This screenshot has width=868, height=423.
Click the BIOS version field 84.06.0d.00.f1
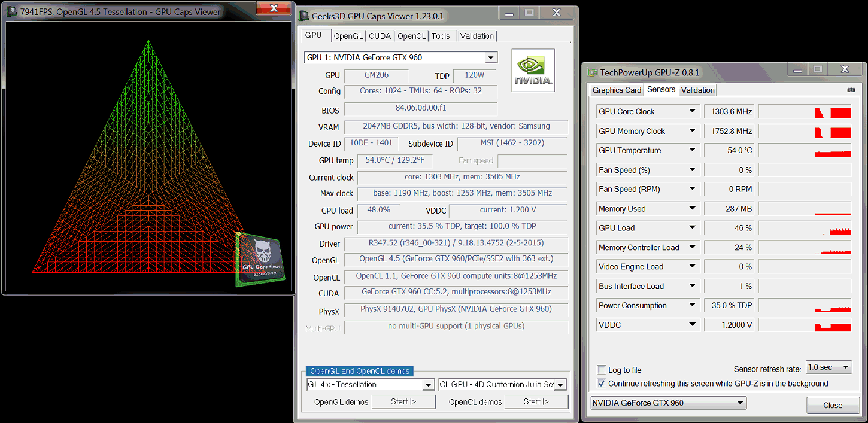coord(421,109)
